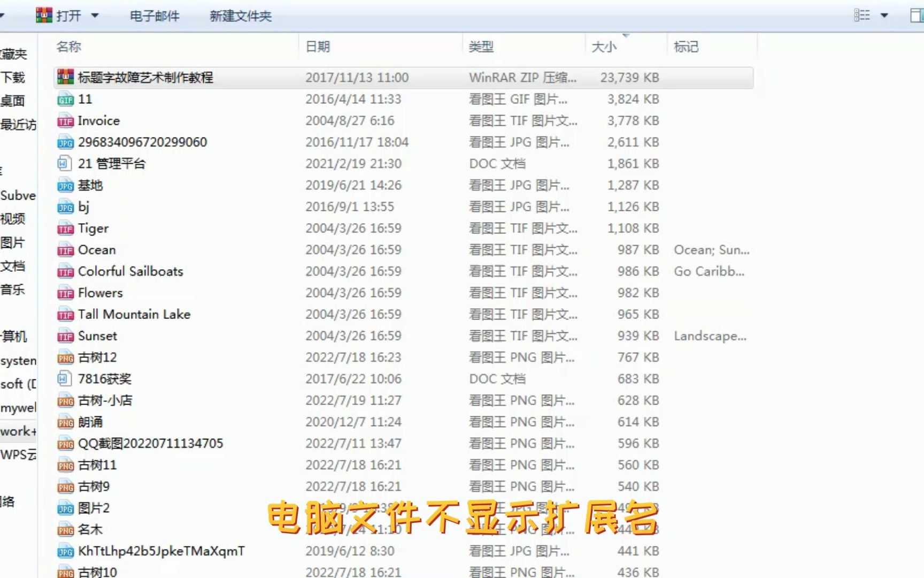This screenshot has width=924, height=578.
Task: Select the GIF icon for file 11
Action: [65, 99]
